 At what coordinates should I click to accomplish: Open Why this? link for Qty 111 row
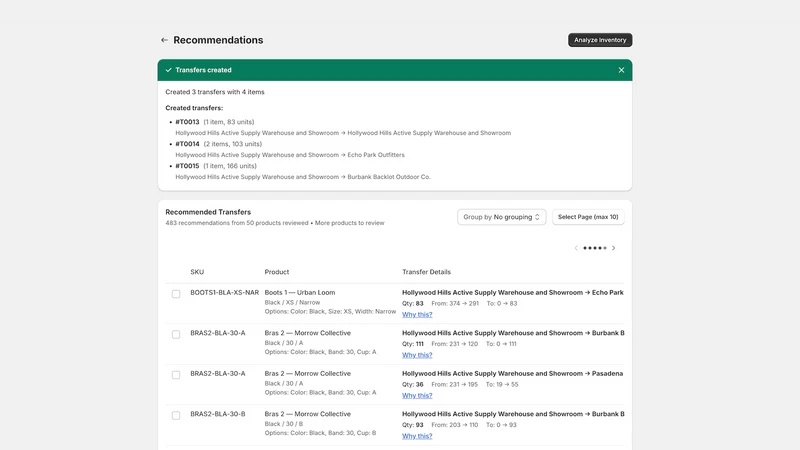[x=417, y=355]
